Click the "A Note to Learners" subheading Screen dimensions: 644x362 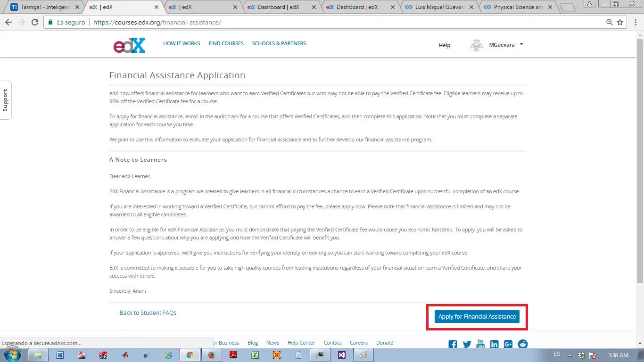pos(138,160)
